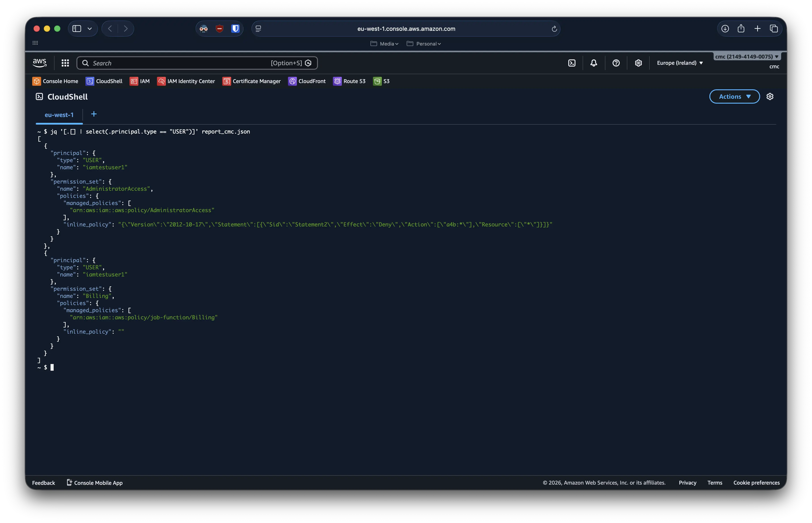Open the Route 53 favorite shortcut
This screenshot has height=523, width=812.
[x=349, y=81]
